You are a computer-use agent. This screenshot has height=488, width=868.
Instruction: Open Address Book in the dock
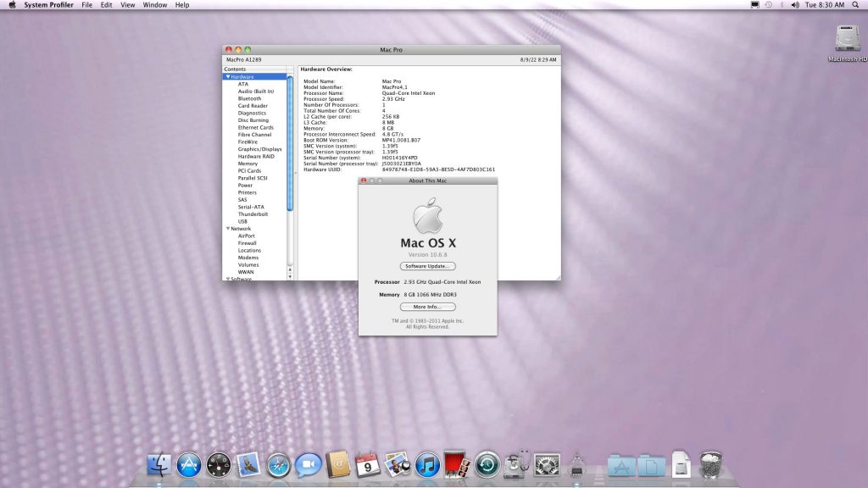(337, 465)
